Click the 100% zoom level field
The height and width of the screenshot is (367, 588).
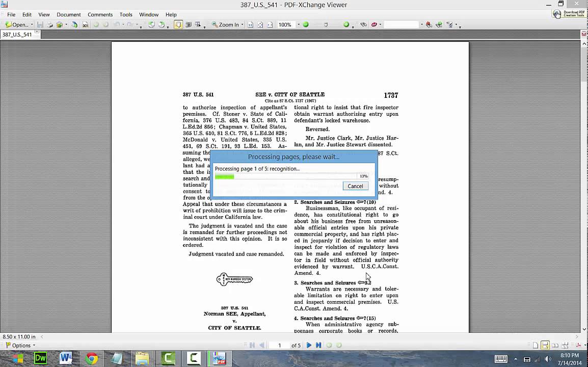pos(286,24)
